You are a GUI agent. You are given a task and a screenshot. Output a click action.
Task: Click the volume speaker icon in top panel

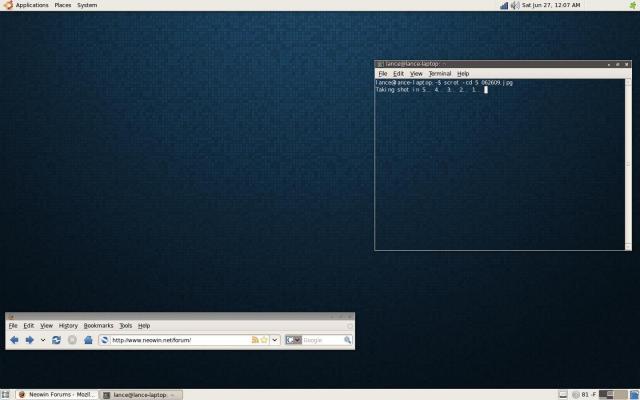[515, 5]
